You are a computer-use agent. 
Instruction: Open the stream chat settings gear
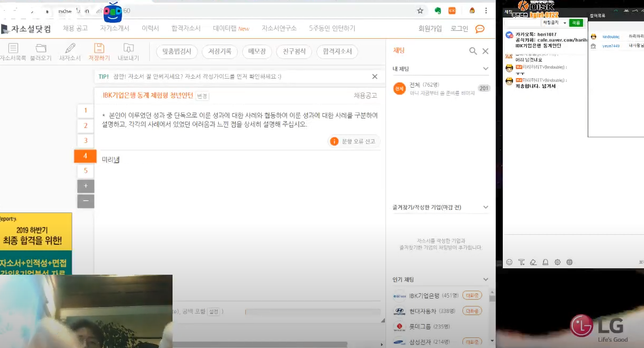(557, 262)
